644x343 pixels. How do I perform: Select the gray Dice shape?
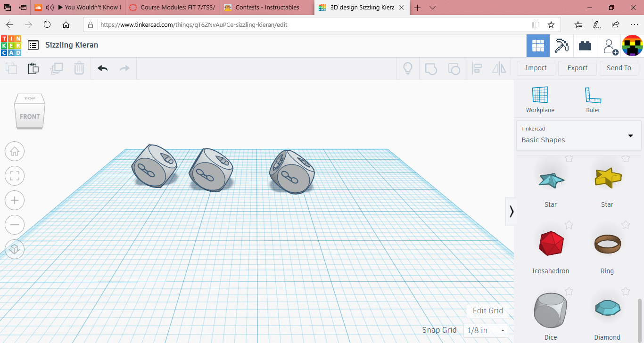(x=551, y=310)
